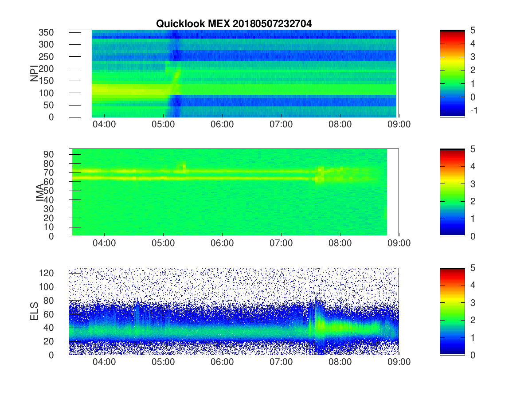
Task: Click the 08:00 time label under IMA plot
Action: click(340, 243)
